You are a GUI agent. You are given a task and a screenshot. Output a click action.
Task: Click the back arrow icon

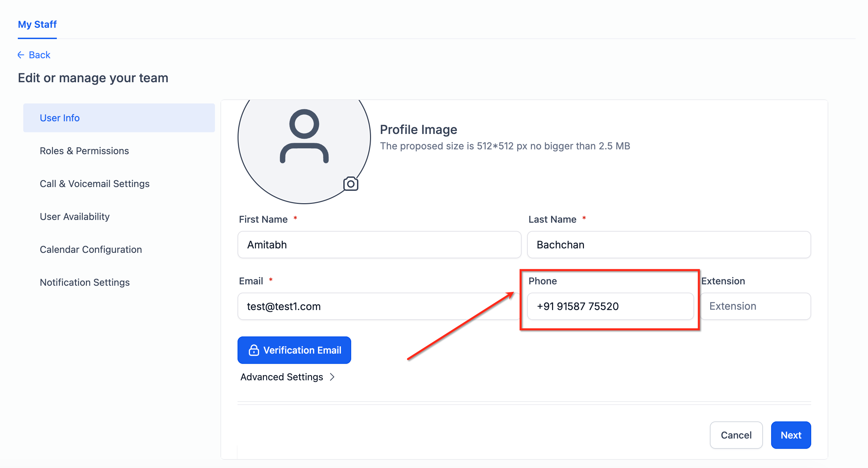[21, 55]
